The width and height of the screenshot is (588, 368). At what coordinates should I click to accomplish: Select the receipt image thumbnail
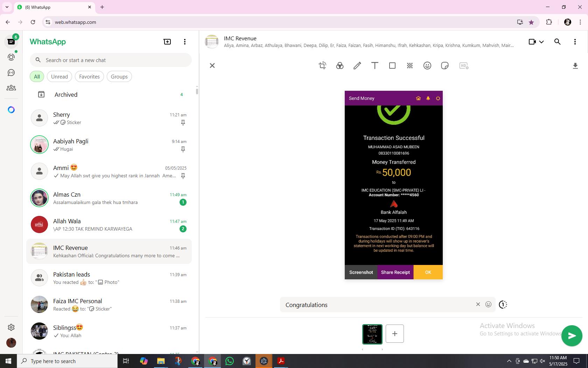[372, 334]
